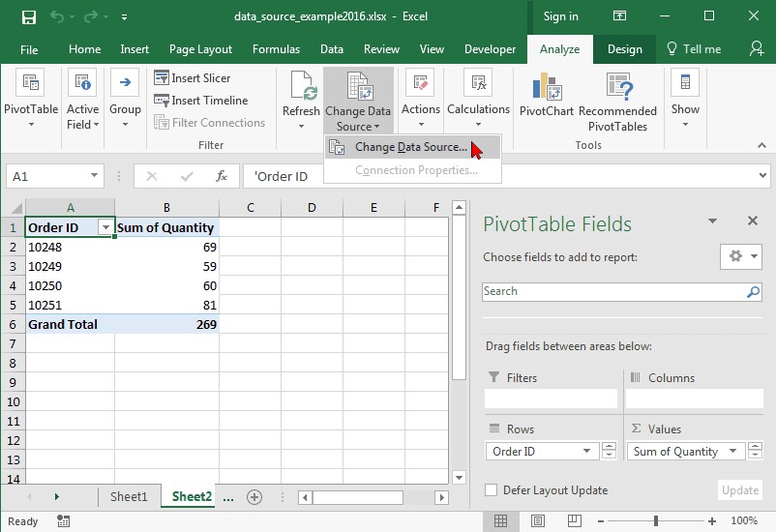Viewport: 776px width, 532px height.
Task: Click the search magnifier icon
Action: click(753, 292)
